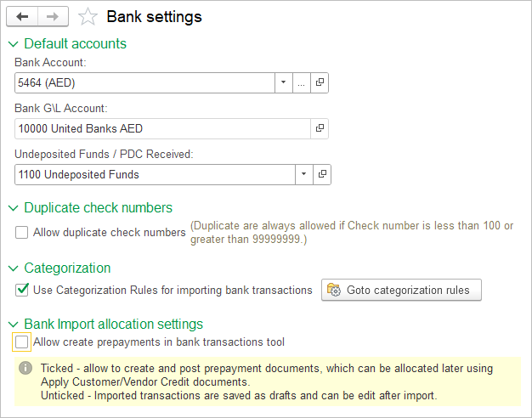This screenshot has height=418, width=532.
Task: Tick Allow create prepayments checkbox
Action: [x=22, y=342]
